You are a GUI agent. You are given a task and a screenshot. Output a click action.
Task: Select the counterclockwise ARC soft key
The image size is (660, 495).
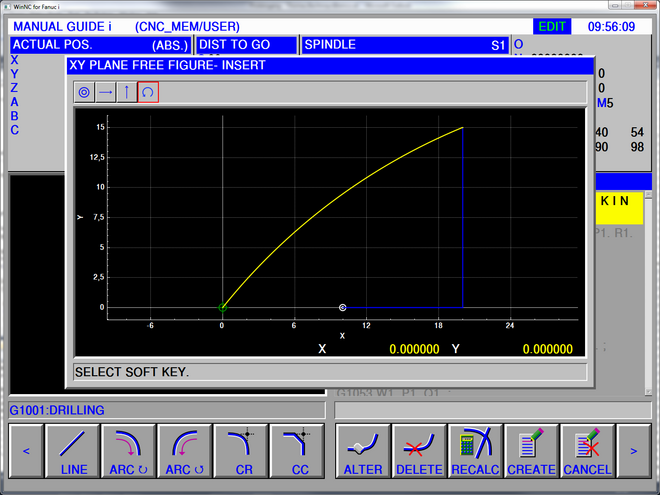pyautogui.click(x=185, y=451)
